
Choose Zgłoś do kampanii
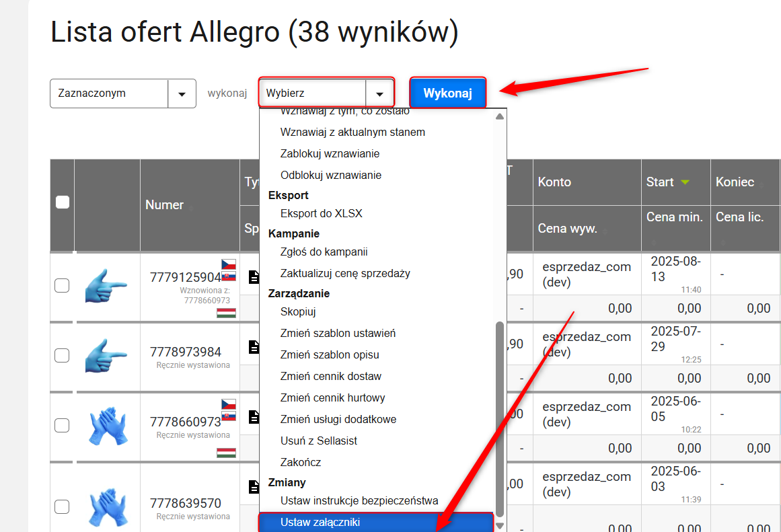point(324,252)
